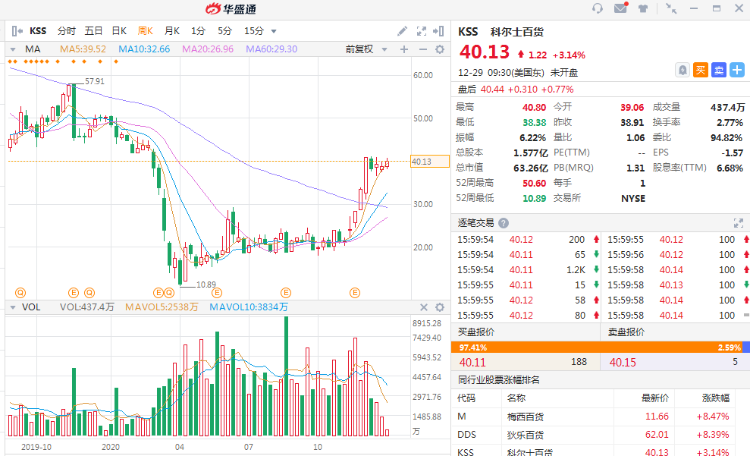
Task: Switch to 日K daily candlestick tab
Action: (119, 31)
